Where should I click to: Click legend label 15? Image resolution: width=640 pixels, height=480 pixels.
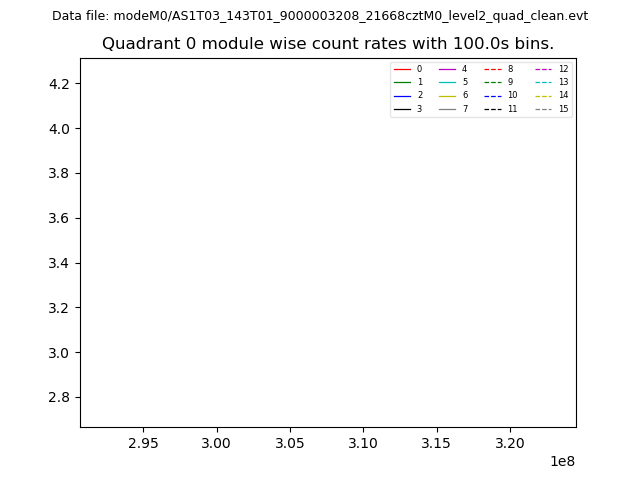tap(563, 109)
